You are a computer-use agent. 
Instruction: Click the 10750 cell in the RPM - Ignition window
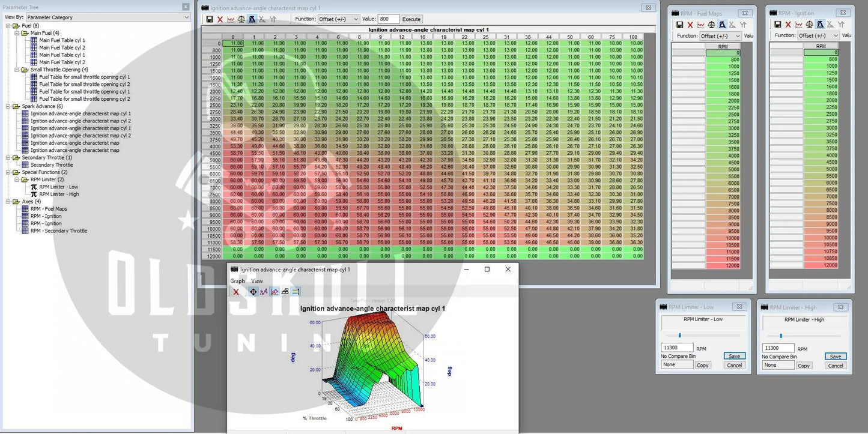[821, 251]
